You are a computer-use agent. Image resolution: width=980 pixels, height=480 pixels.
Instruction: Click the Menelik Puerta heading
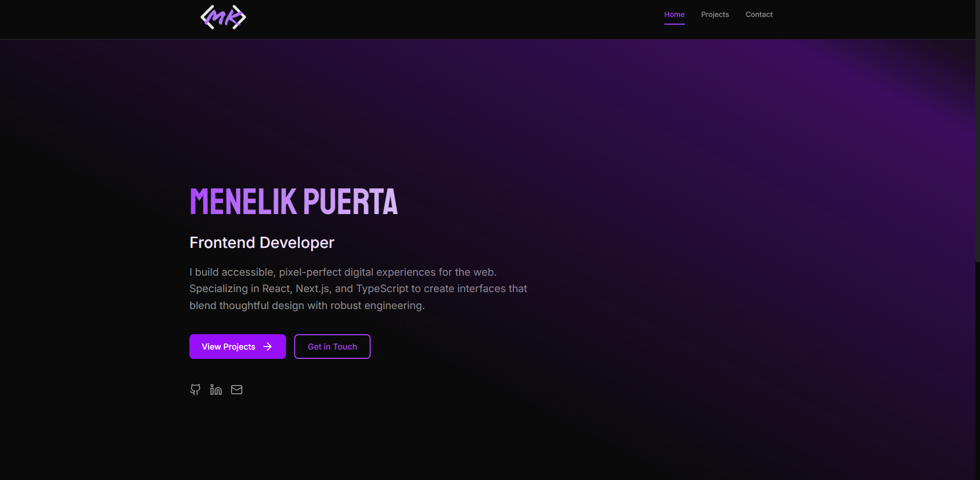(x=294, y=201)
